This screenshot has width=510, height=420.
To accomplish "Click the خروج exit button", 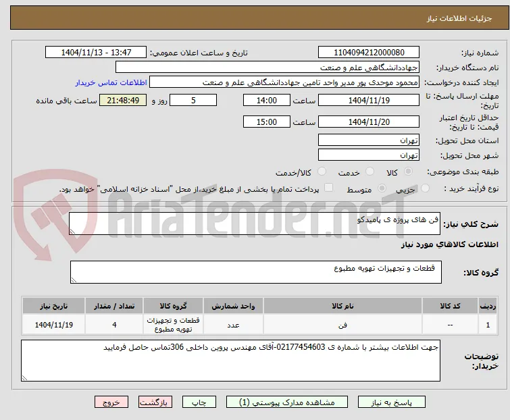I will (111, 402).
